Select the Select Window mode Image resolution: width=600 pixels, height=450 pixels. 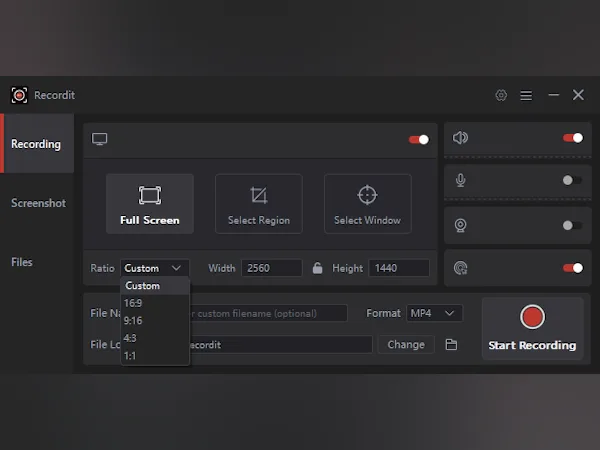click(368, 204)
